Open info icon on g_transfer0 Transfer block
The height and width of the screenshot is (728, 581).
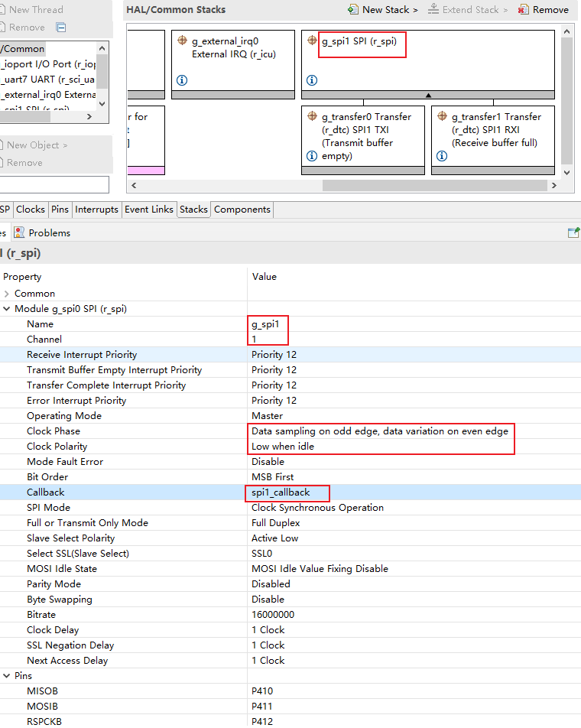tap(311, 156)
